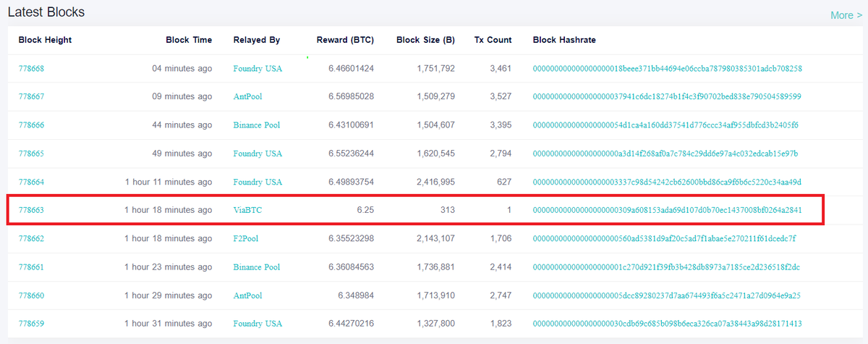Select block size 313
The width and height of the screenshot is (868, 344).
(448, 210)
